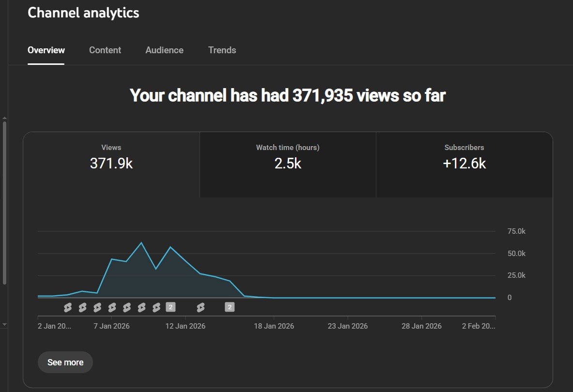Show the Watch time (hours) metric chart
The image size is (573, 392).
pyautogui.click(x=288, y=158)
